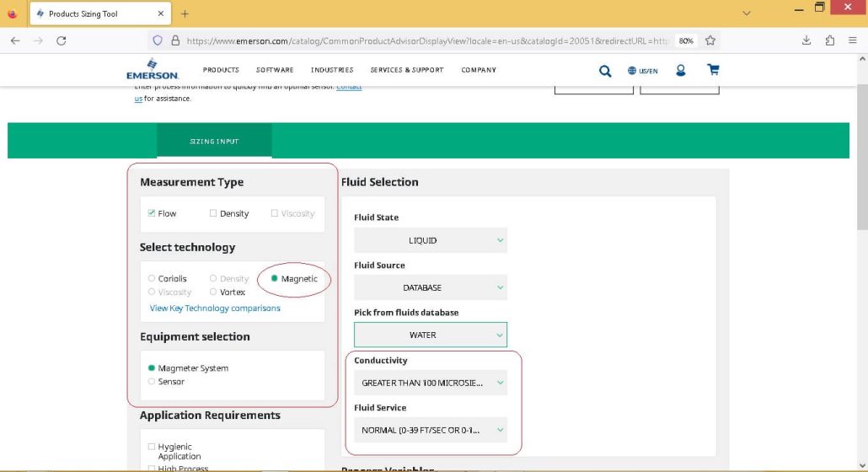The image size is (868, 472).
Task: Open the Firefox hamburger menu
Action: 853,40
